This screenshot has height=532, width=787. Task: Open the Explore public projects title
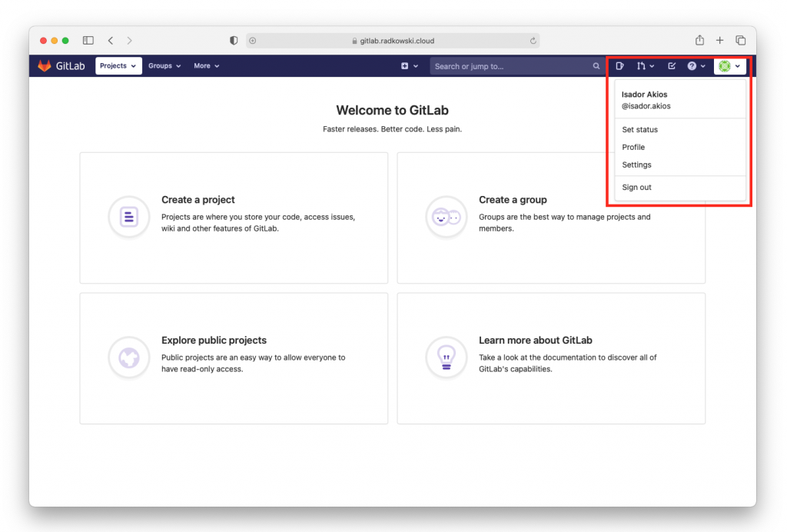coord(214,341)
